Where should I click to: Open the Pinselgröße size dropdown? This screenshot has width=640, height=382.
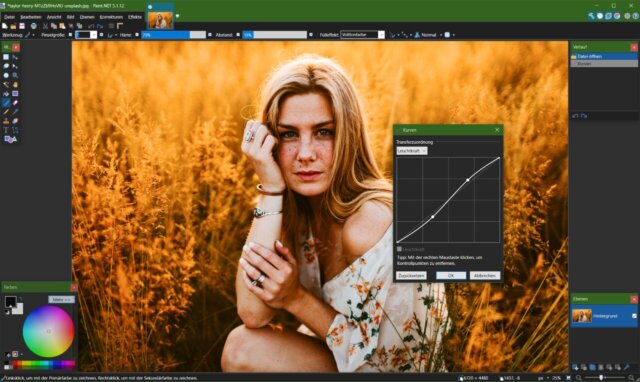(93, 35)
